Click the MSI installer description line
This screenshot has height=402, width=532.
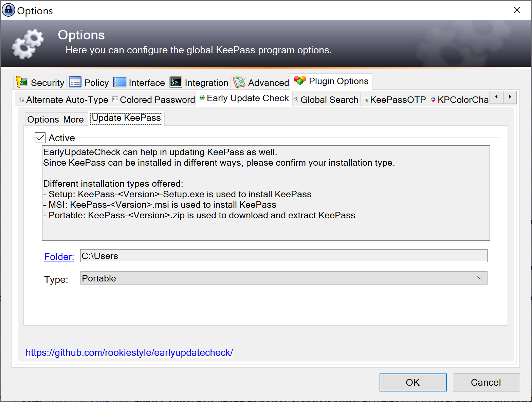point(160,205)
